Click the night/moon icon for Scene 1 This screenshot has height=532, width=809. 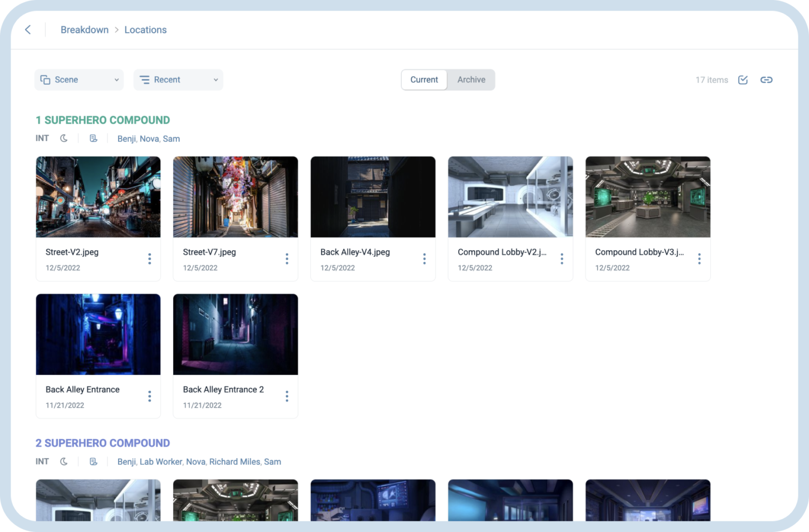point(64,138)
